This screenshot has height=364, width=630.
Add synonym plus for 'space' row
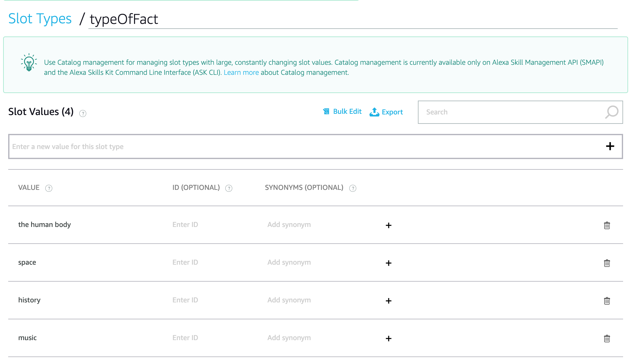389,263
